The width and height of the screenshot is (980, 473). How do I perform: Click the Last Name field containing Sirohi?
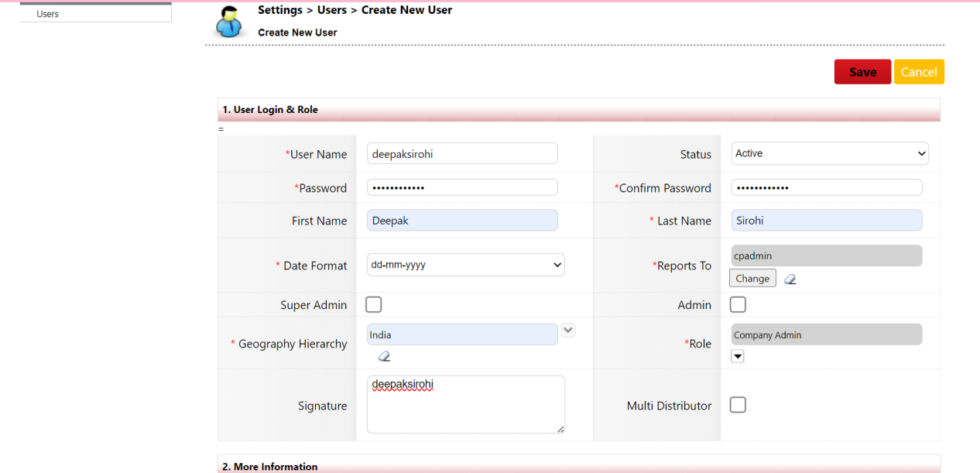(x=827, y=221)
